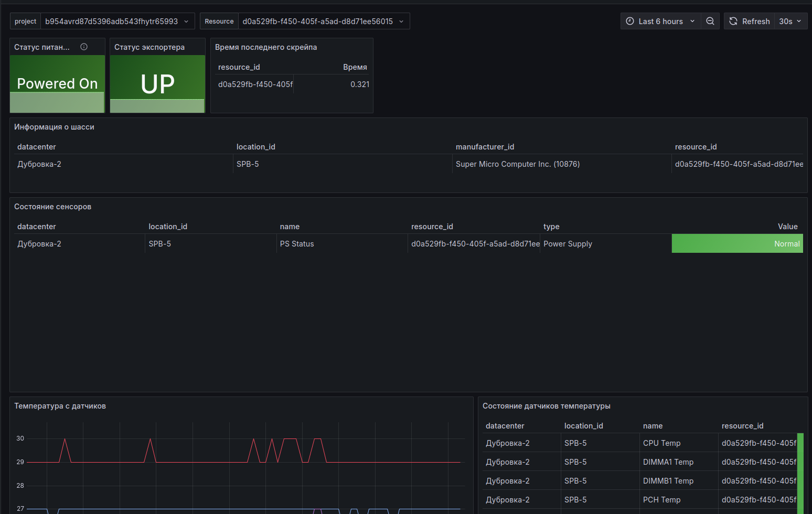This screenshot has height=514, width=812.
Task: Click the zoom out time range icon
Action: point(710,21)
